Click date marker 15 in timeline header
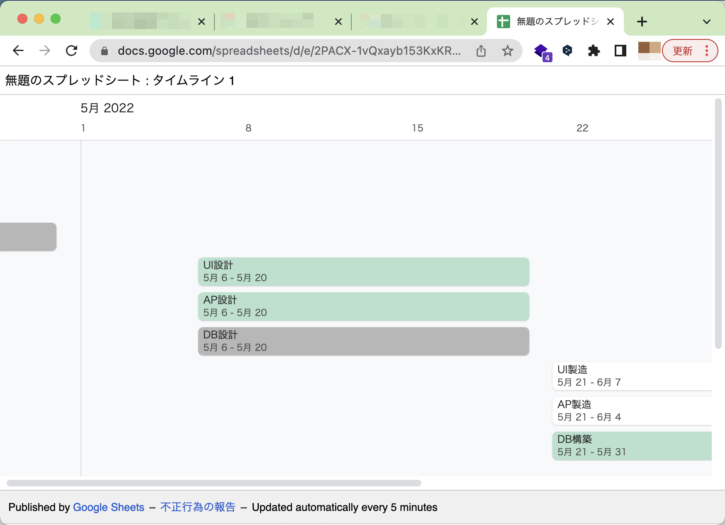 pyautogui.click(x=418, y=128)
